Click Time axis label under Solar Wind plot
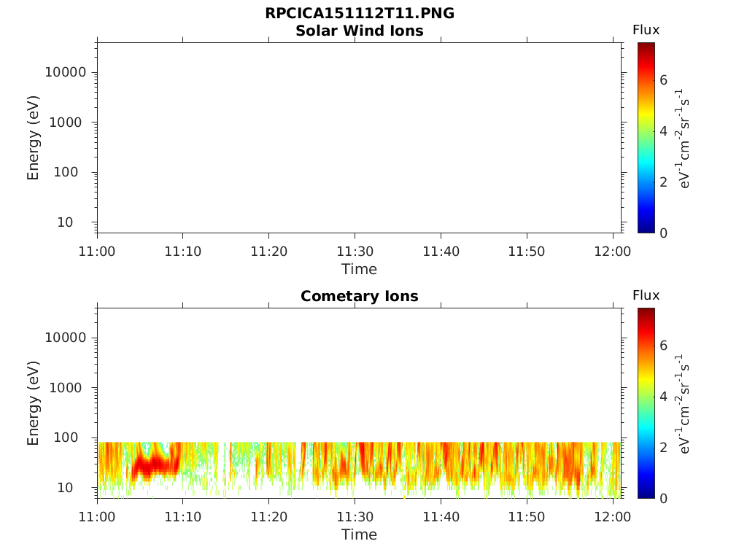This screenshot has width=747, height=560. click(359, 269)
